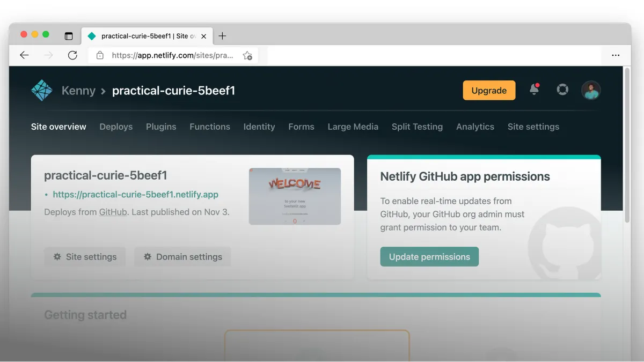Image resolution: width=644 pixels, height=362 pixels.
Task: Switch to the Analytics tab
Action: [x=475, y=127]
